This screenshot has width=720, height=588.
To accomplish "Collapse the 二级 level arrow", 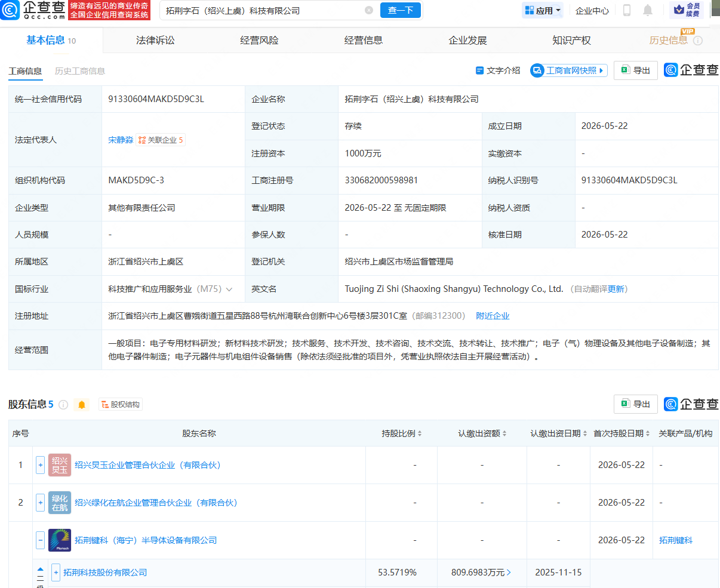I will point(41,569).
